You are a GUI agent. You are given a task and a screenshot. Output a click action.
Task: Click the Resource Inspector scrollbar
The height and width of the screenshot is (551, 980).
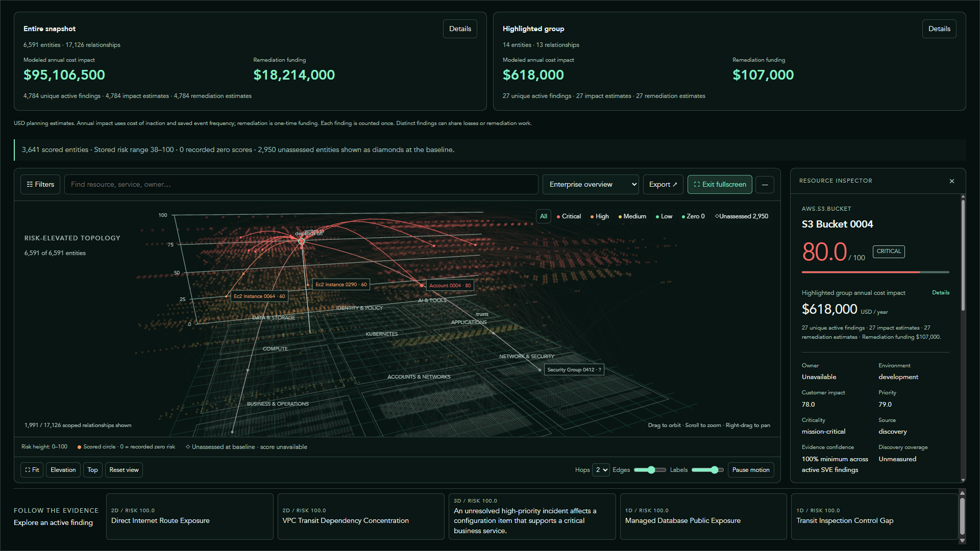963,255
